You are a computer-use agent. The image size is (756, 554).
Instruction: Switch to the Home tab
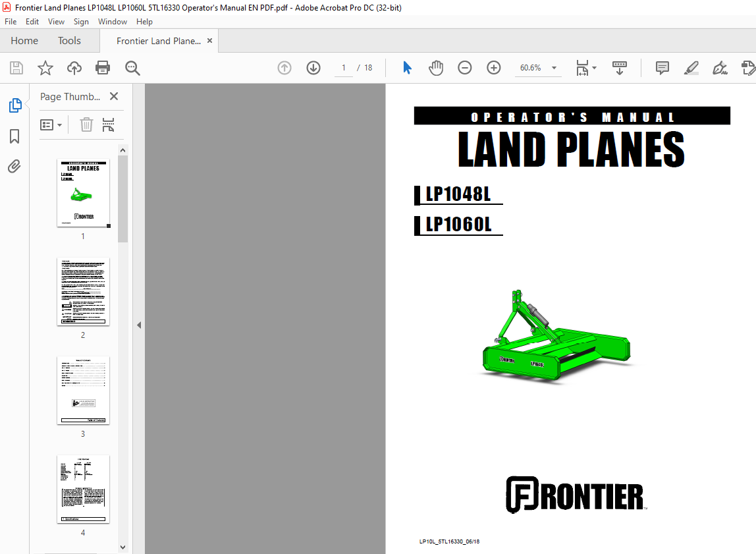24,41
